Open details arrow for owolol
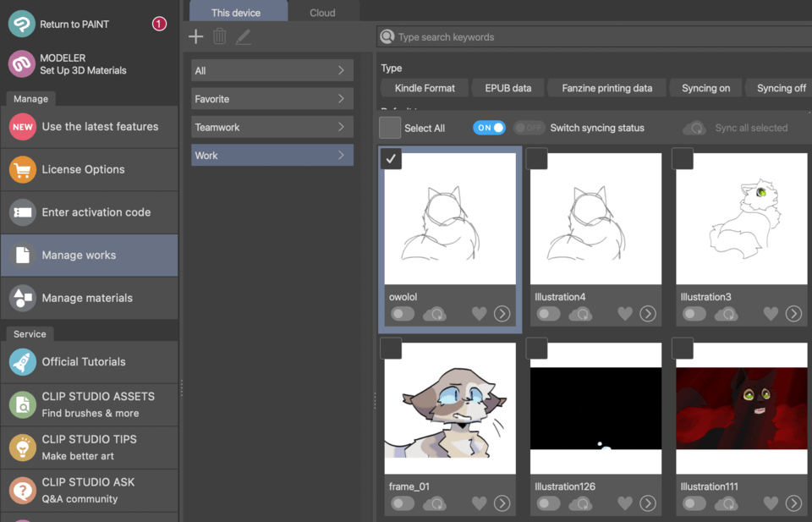Viewport: 812px width, 522px height. [502, 314]
